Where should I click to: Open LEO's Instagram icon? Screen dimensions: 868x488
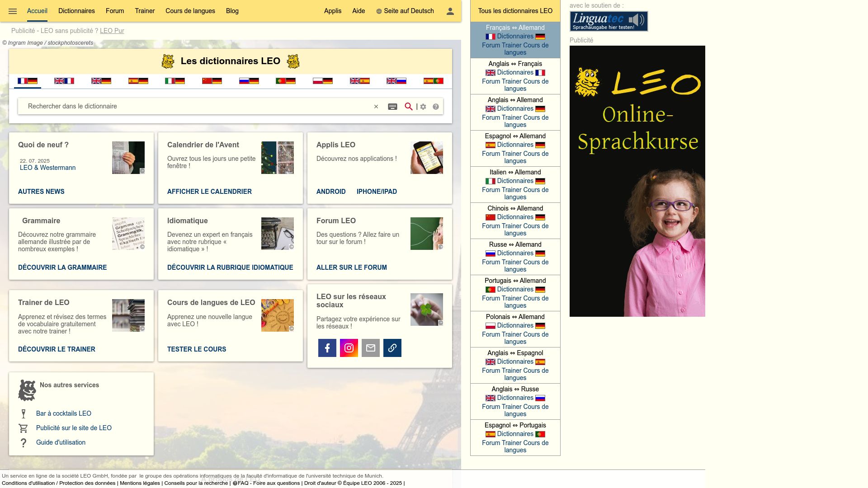click(349, 347)
